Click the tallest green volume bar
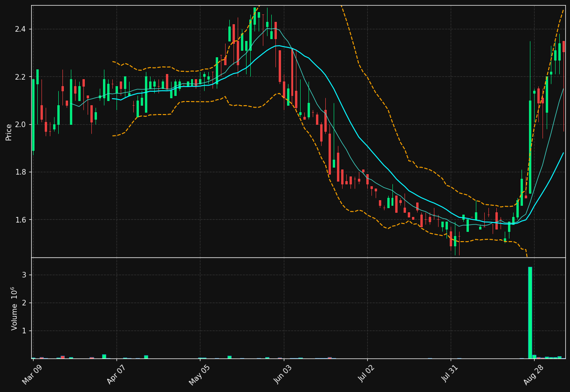The width and height of the screenshot is (570, 392). tap(530, 312)
